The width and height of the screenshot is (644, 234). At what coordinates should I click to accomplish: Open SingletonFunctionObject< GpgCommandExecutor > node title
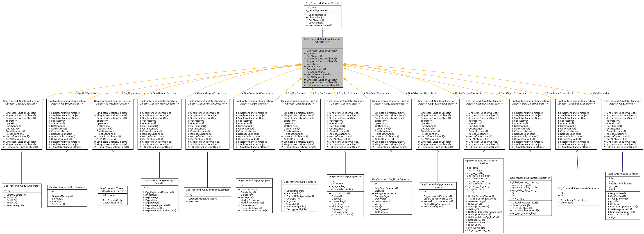tap(207, 103)
